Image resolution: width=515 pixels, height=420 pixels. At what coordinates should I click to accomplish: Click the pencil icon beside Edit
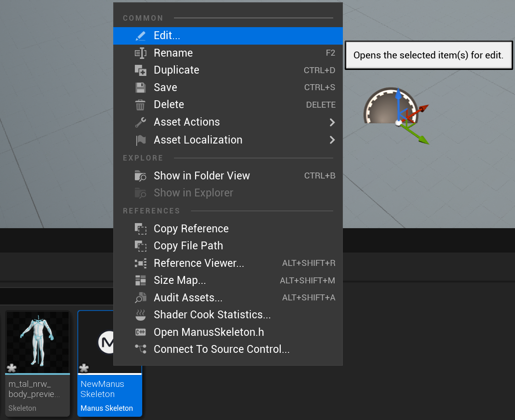(x=140, y=36)
